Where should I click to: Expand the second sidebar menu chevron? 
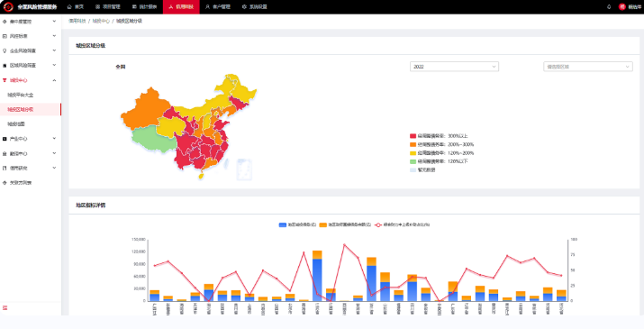54,36
